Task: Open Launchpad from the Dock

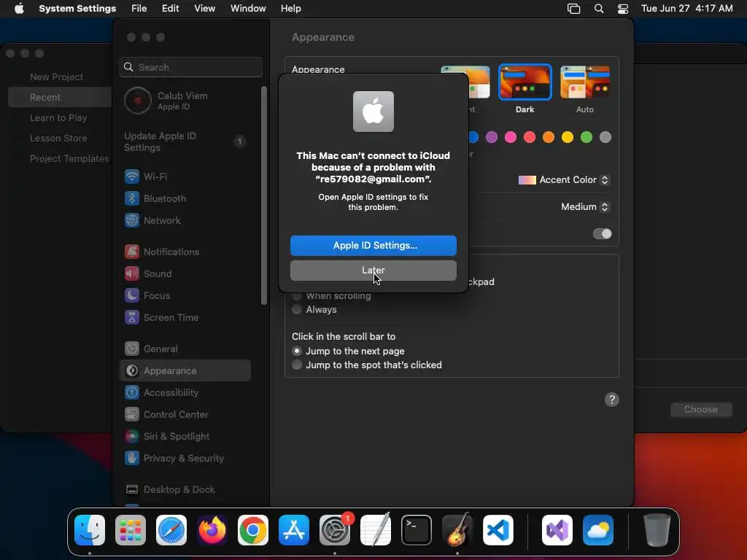Action: click(131, 530)
